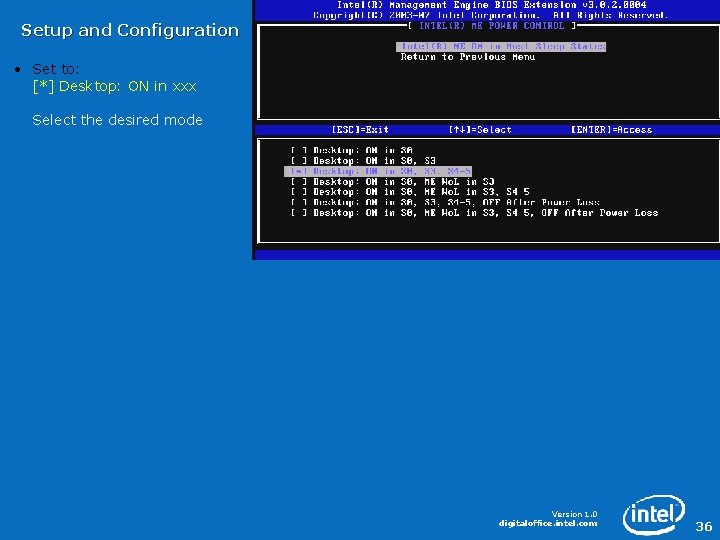Screen dimensions: 720x540
Task: Select 'Desktop: ON in S0, ME WoL in S3'
Action: (393, 181)
